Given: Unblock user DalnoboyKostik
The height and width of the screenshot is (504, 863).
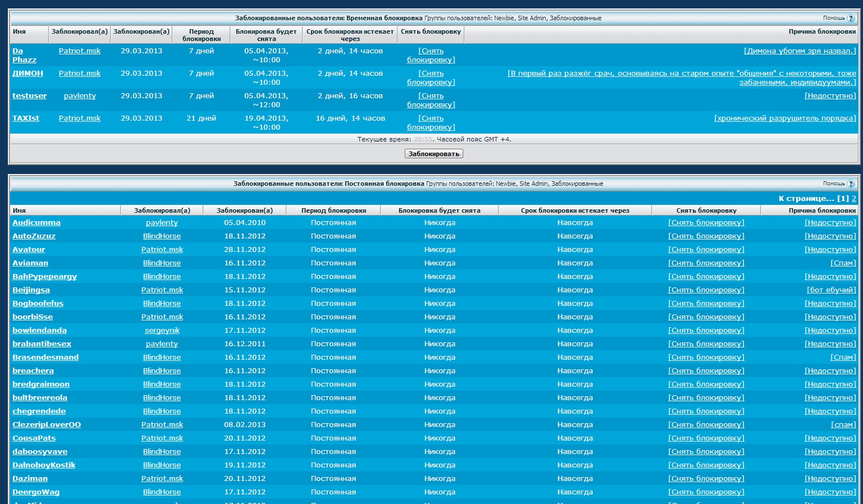Looking at the screenshot, I should coord(706,465).
